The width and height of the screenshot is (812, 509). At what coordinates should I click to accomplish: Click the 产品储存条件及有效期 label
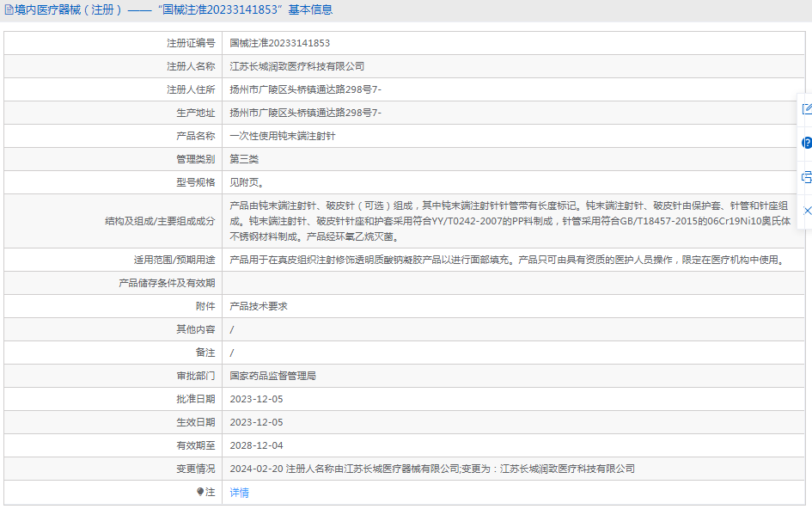(x=167, y=283)
